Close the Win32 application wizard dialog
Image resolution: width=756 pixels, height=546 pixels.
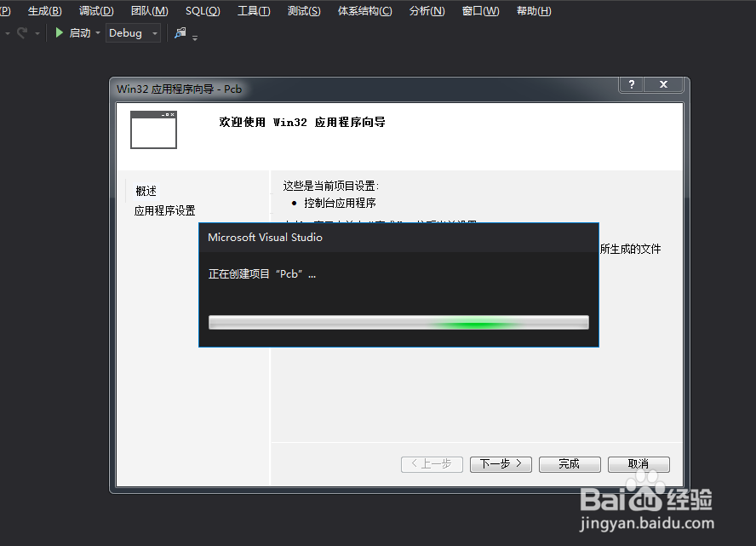coord(663,84)
